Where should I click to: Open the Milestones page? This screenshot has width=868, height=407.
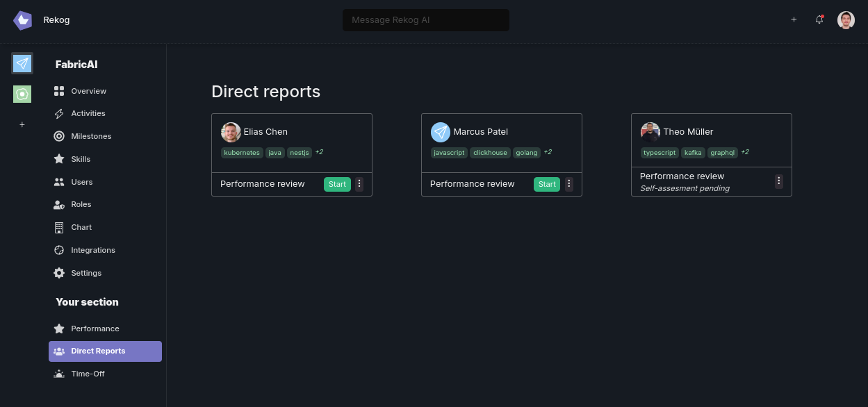[x=91, y=136]
